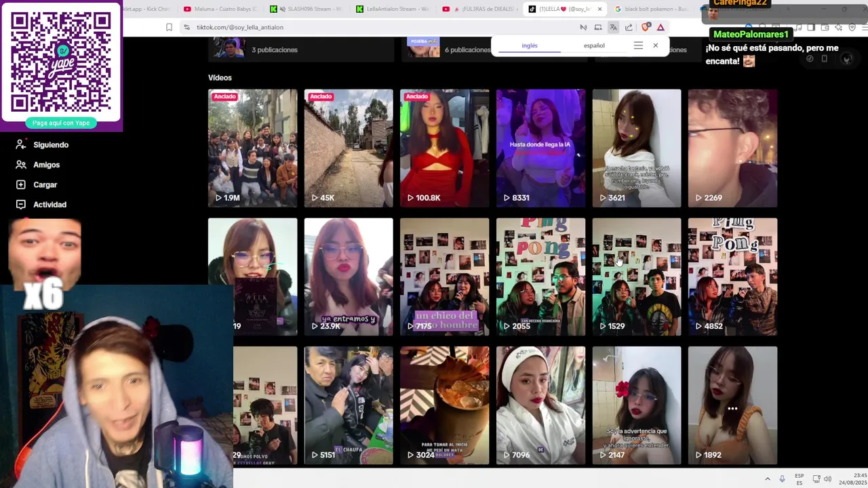Screen dimensions: 868x488
Task: Click the Brave rewards triangle icon
Action: click(x=660, y=27)
